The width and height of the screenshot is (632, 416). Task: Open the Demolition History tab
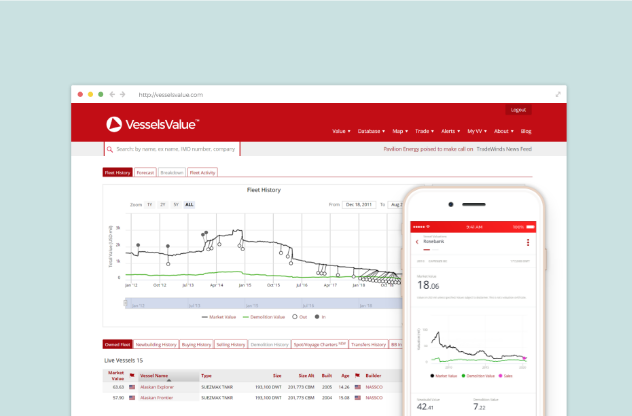point(269,345)
